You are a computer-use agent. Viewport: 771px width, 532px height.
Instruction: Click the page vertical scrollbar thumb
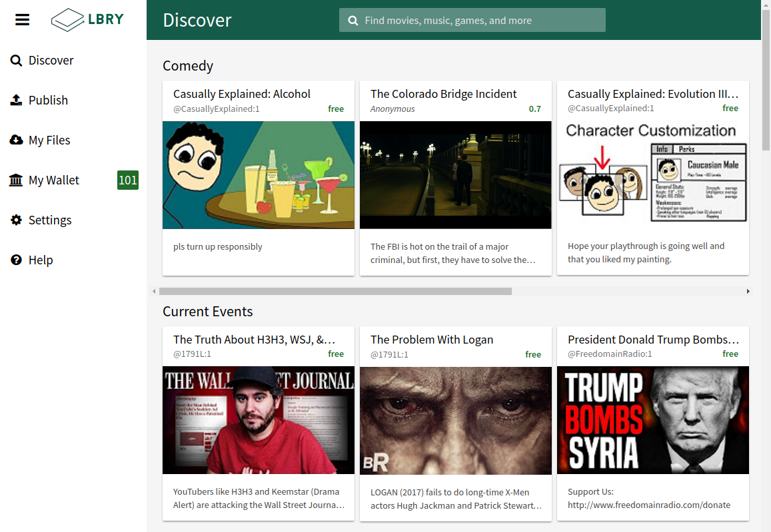pos(766,81)
